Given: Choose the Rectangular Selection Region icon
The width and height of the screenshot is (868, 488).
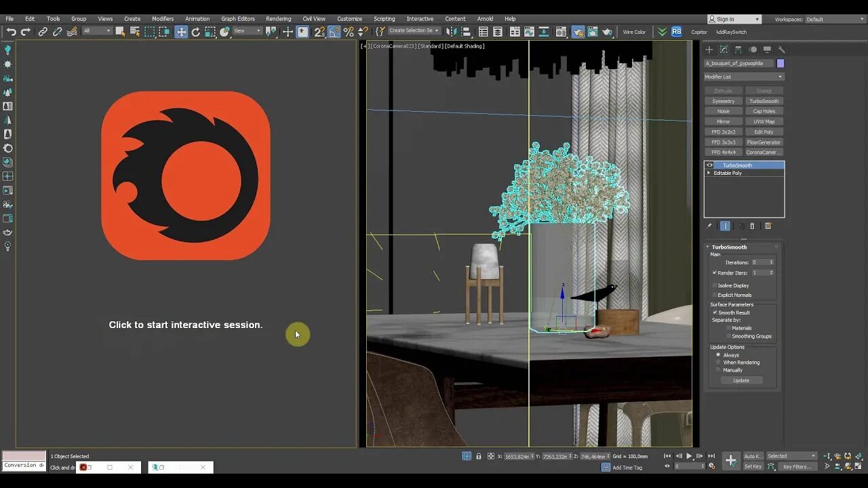Looking at the screenshot, I should pos(150,32).
